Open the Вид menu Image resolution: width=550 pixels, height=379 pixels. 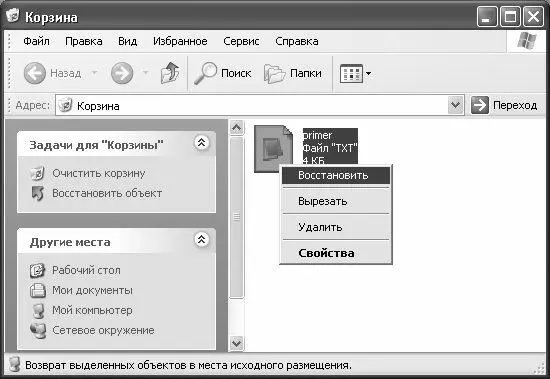tap(128, 41)
